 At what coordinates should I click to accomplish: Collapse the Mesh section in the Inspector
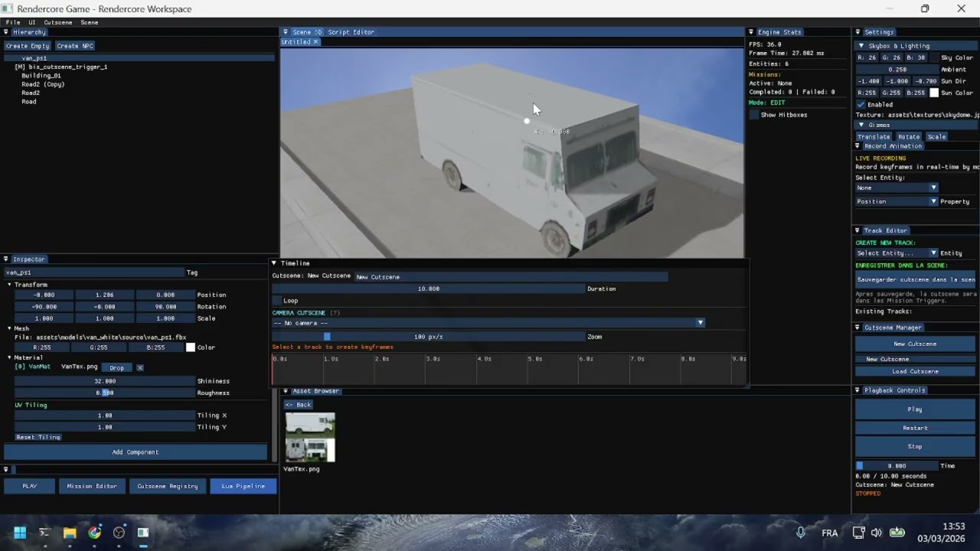(10, 328)
